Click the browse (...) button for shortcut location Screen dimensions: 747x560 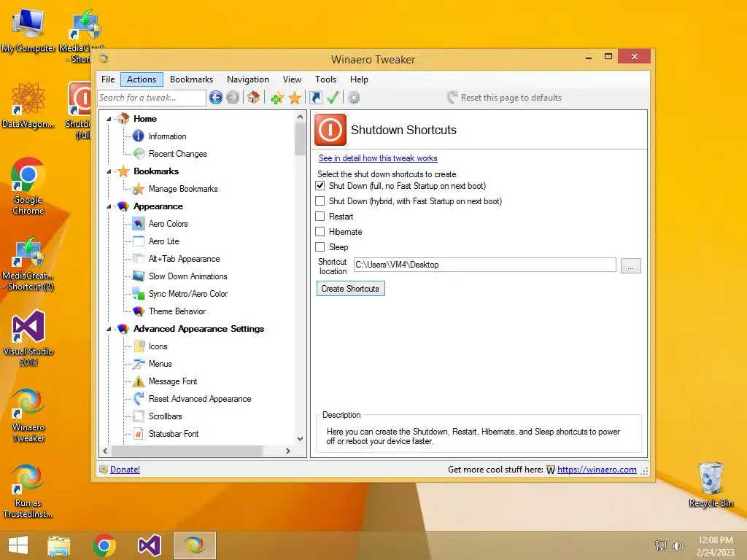(x=631, y=265)
